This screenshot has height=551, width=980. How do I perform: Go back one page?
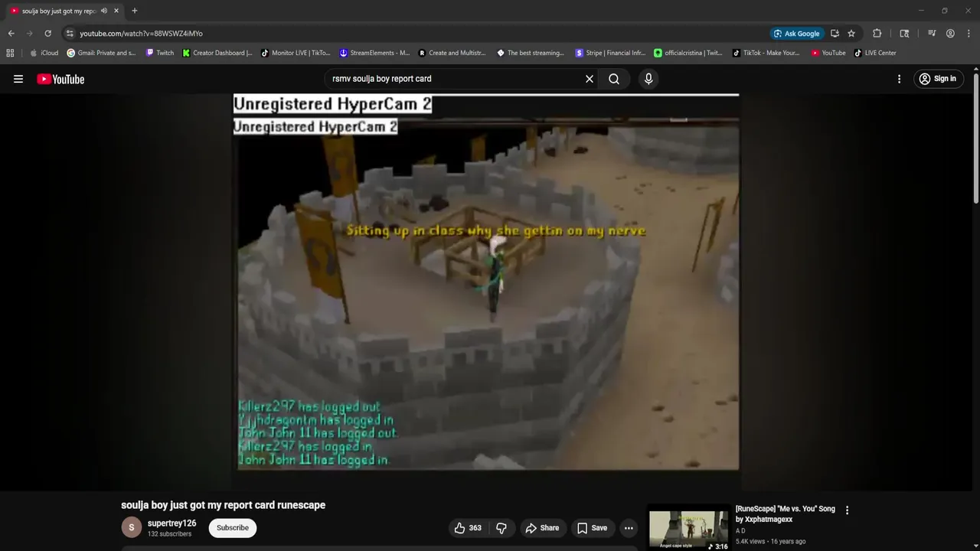(11, 34)
